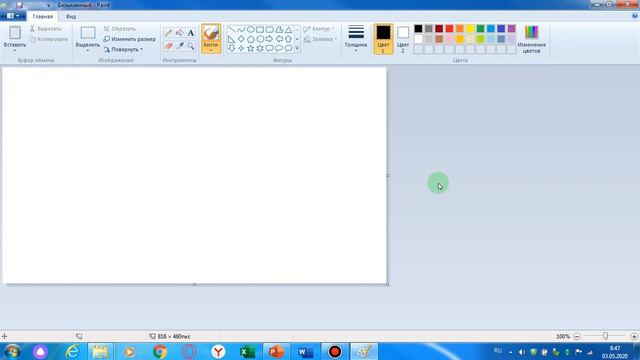
Task: Select the Text tool (A)
Action: tap(191, 33)
